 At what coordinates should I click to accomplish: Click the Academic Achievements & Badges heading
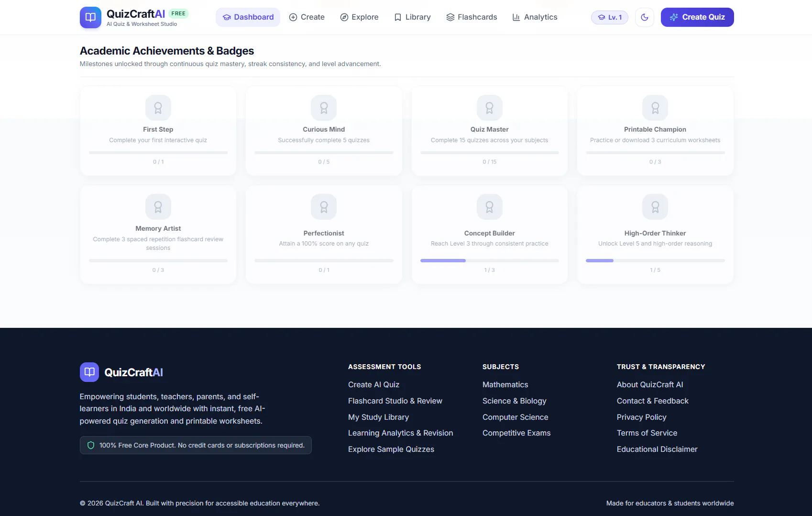tap(167, 51)
